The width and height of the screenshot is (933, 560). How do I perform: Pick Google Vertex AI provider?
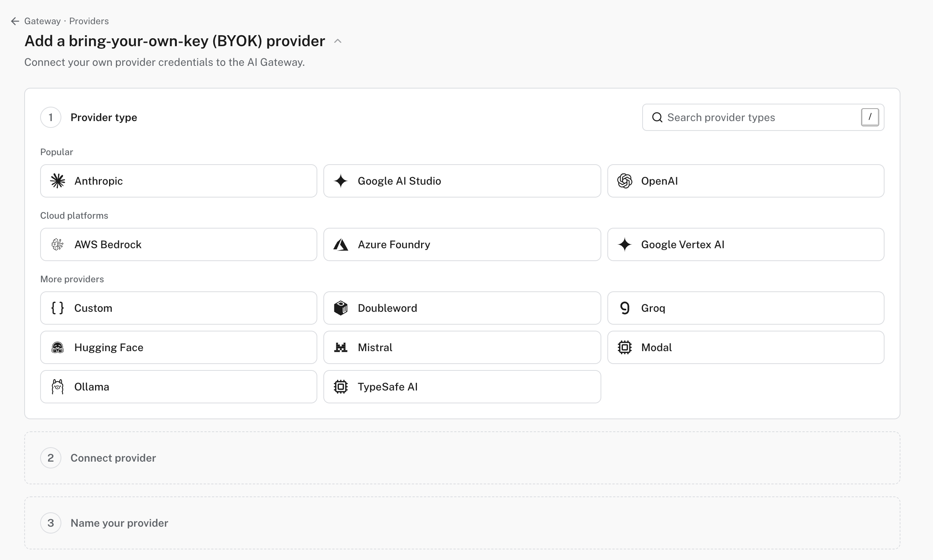746,244
